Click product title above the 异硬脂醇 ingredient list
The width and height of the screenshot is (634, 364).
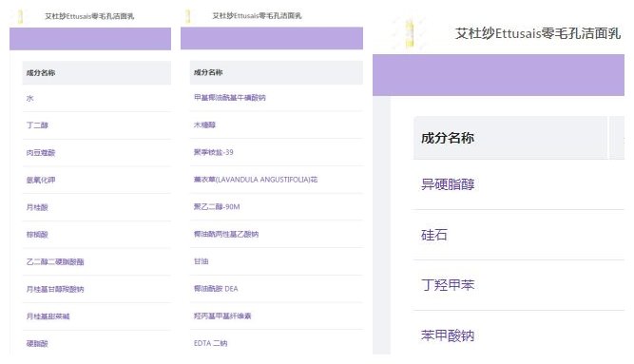538,33
